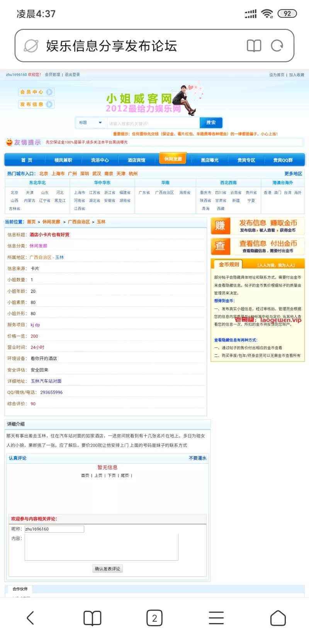Tap the browser back arrow

[x=30, y=618]
